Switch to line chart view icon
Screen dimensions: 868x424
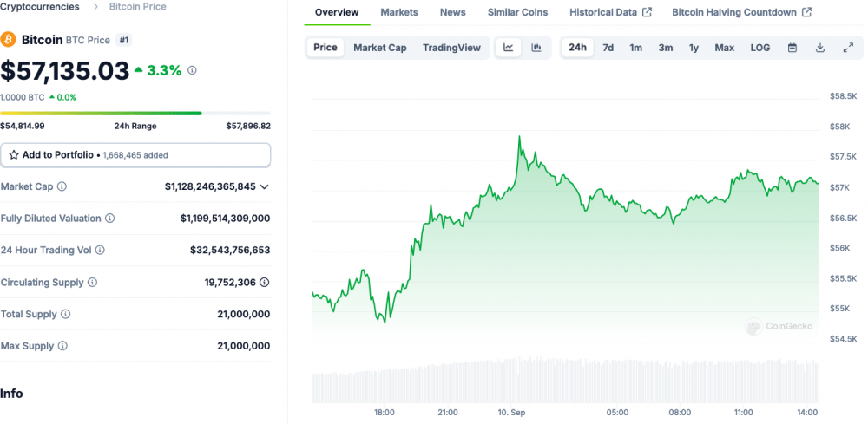[x=508, y=48]
